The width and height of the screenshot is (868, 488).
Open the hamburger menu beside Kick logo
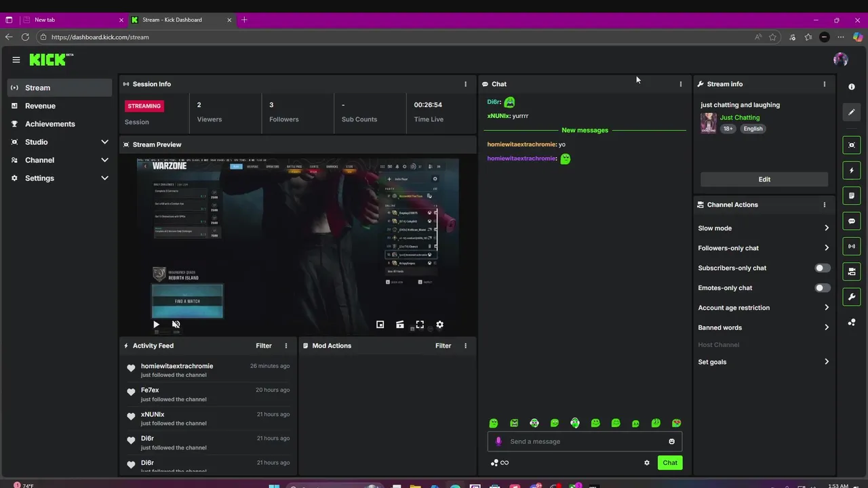[x=16, y=60]
